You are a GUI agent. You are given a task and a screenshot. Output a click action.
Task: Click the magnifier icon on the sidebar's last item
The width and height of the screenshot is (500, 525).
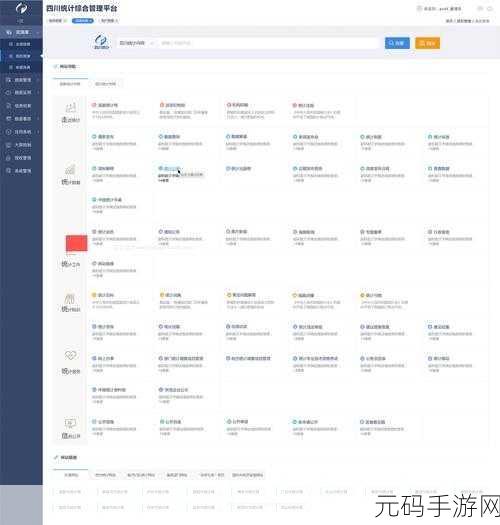click(9, 171)
